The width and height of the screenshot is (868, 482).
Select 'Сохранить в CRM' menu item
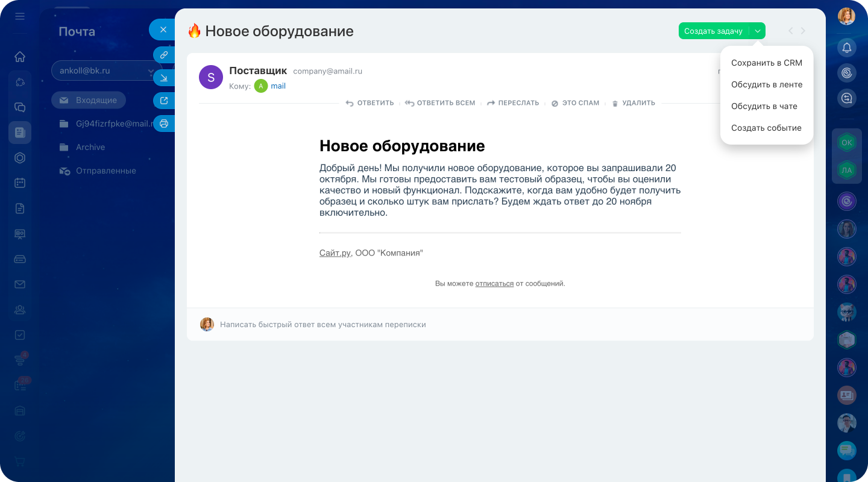[x=766, y=63]
